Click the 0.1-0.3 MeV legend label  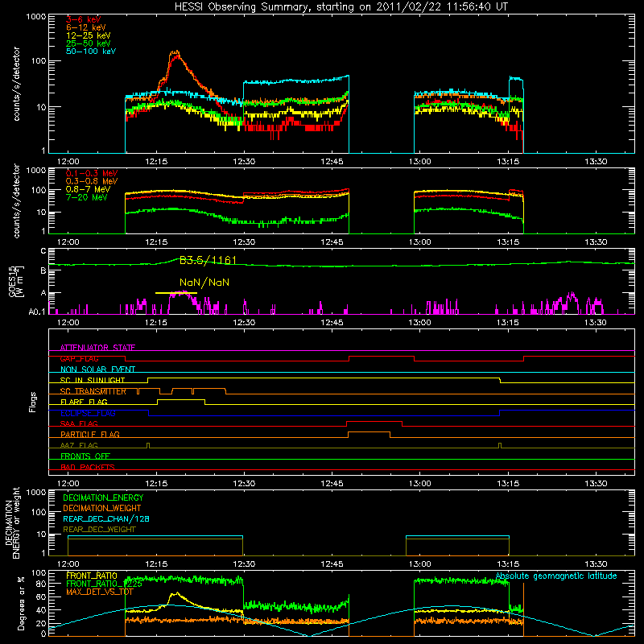pos(92,173)
